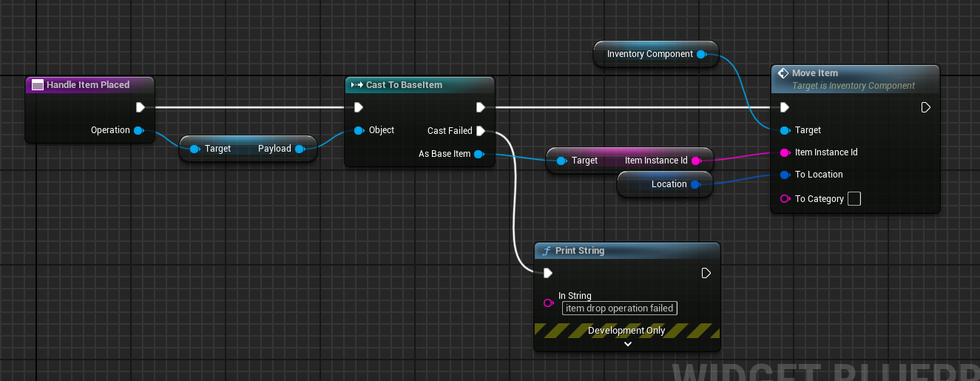Click Target pin on Item Instance Id getter
The height and width of the screenshot is (381, 980).
tap(561, 161)
